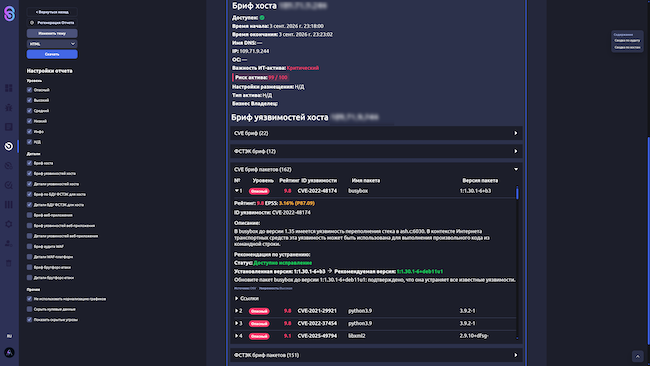Toggle the Опасный level checkbox
Screen dimensions: 650x366
click(x=29, y=90)
